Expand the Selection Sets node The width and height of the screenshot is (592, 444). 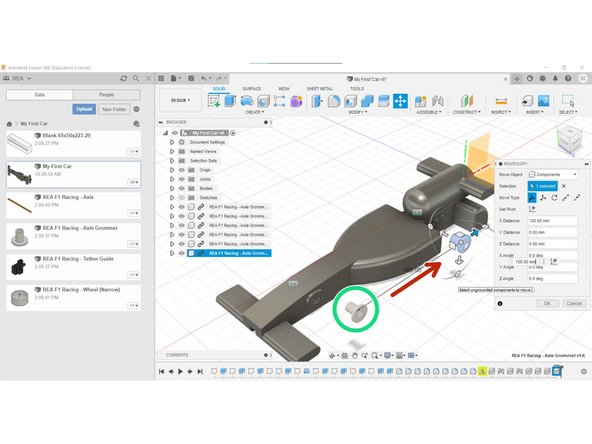172,161
